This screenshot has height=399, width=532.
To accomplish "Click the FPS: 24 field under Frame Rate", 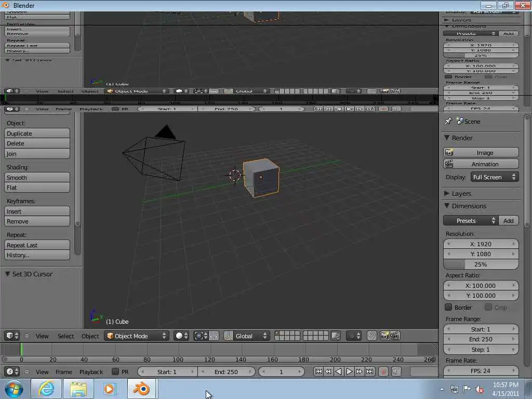I will (481, 371).
